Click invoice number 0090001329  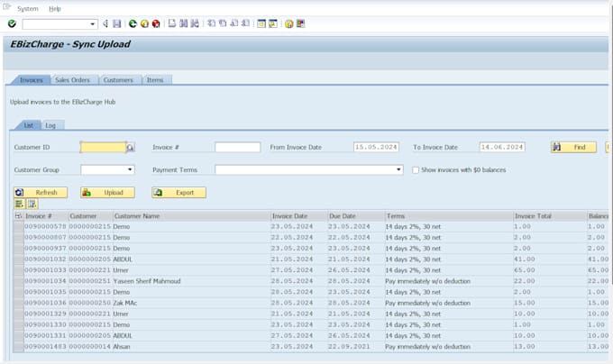[45, 314]
